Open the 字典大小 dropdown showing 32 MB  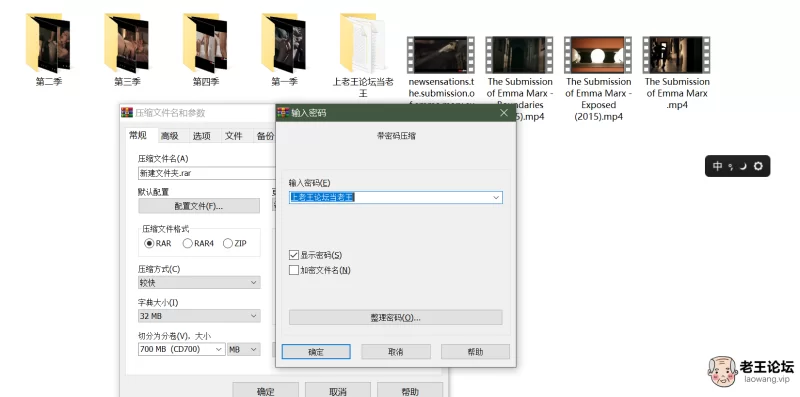[x=199, y=316]
